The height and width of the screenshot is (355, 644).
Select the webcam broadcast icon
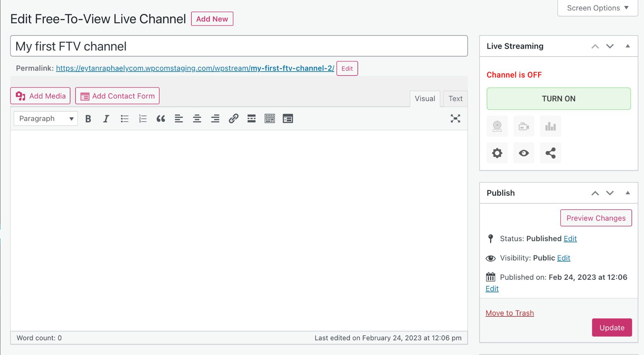click(497, 126)
